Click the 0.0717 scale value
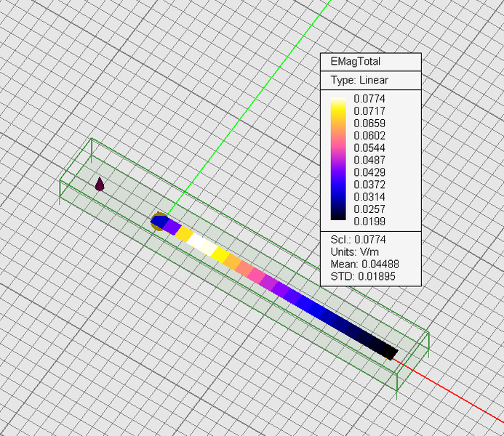 tap(369, 110)
